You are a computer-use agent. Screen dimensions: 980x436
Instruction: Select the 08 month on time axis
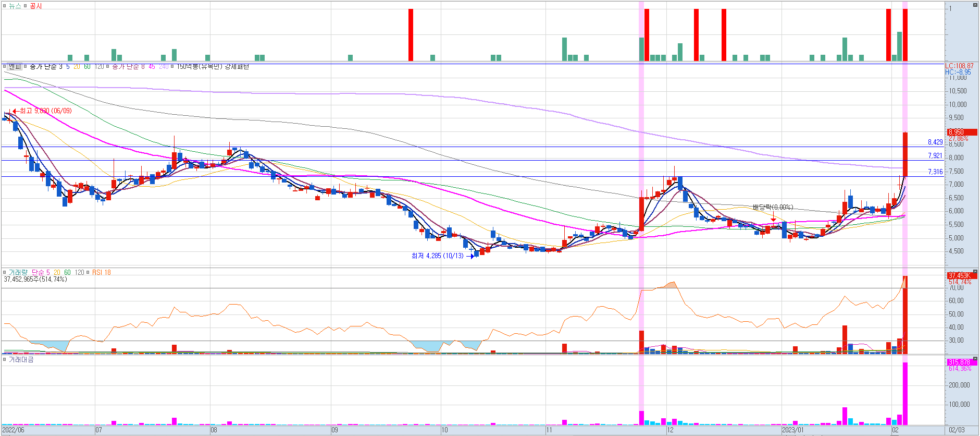[x=214, y=430]
